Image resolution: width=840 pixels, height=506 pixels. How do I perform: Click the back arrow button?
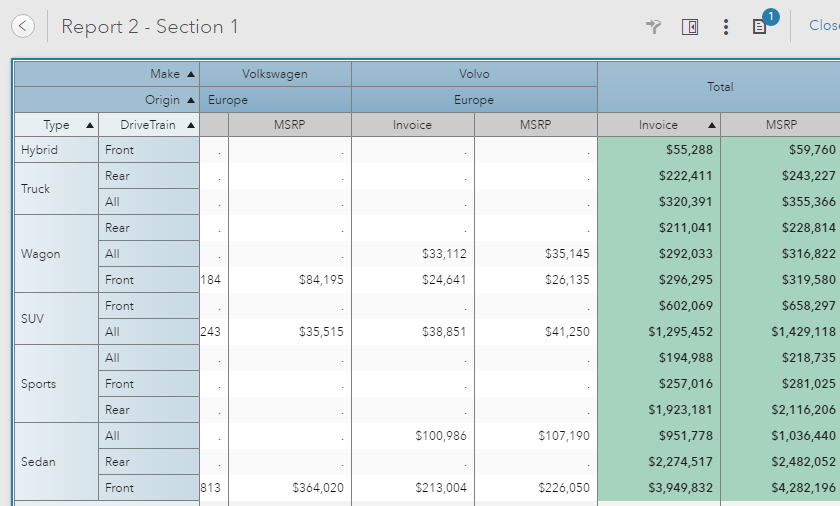[x=23, y=27]
